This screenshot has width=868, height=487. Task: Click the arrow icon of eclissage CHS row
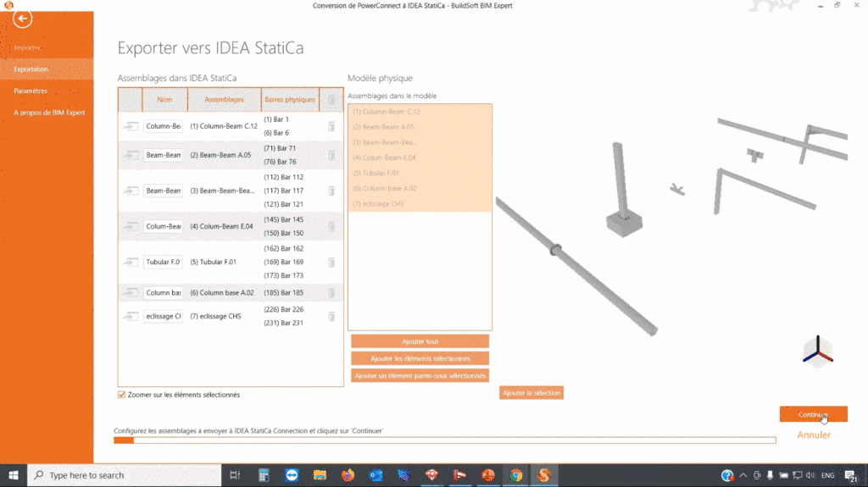[131, 316]
